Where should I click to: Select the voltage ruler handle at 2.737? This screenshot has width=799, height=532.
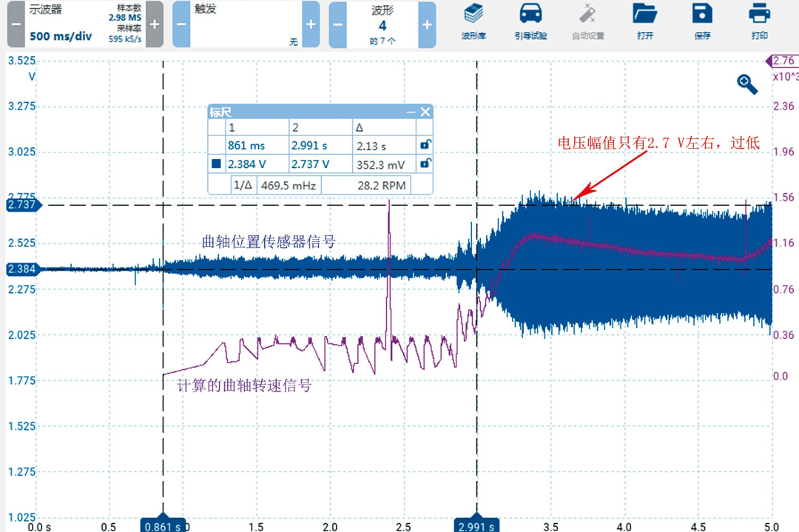23,205
